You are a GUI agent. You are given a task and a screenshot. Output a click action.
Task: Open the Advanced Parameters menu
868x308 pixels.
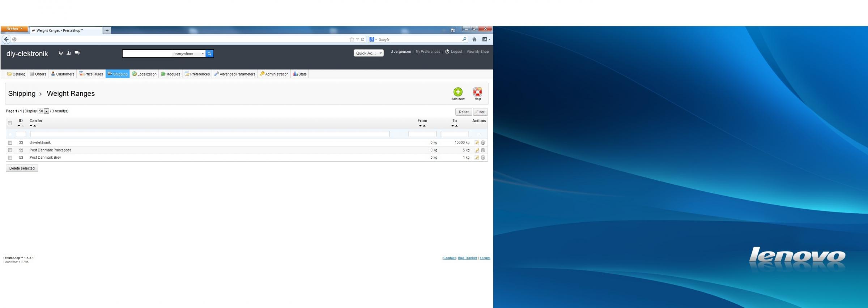pos(235,74)
